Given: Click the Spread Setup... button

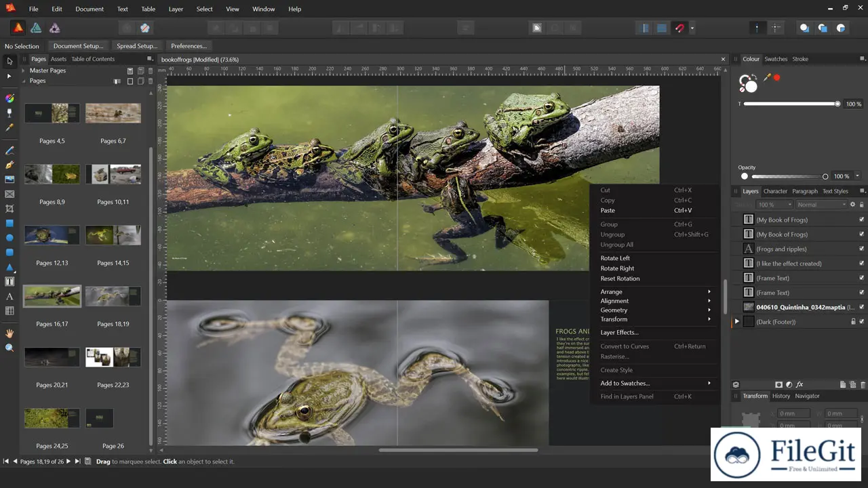Looking at the screenshot, I should coord(136,46).
